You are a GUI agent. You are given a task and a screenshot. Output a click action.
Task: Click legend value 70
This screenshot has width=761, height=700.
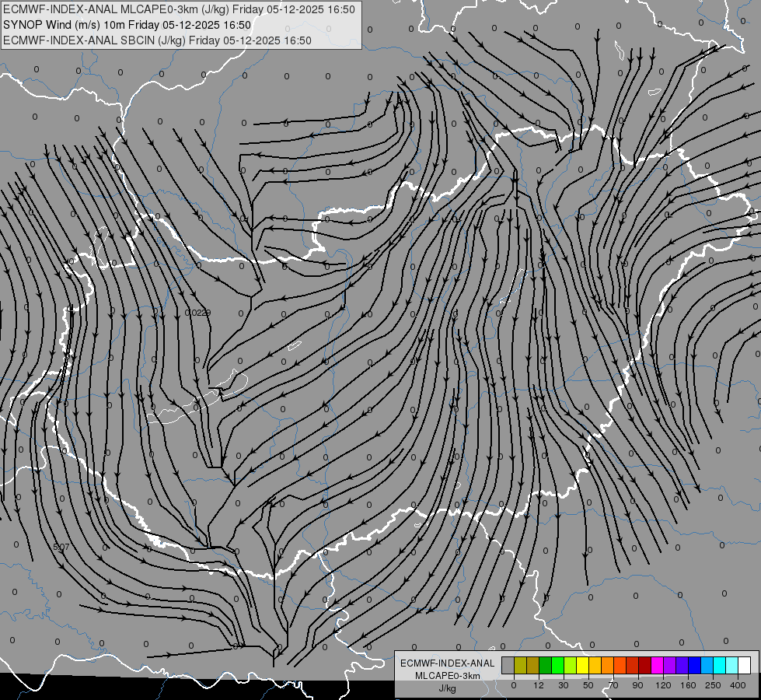click(x=613, y=685)
